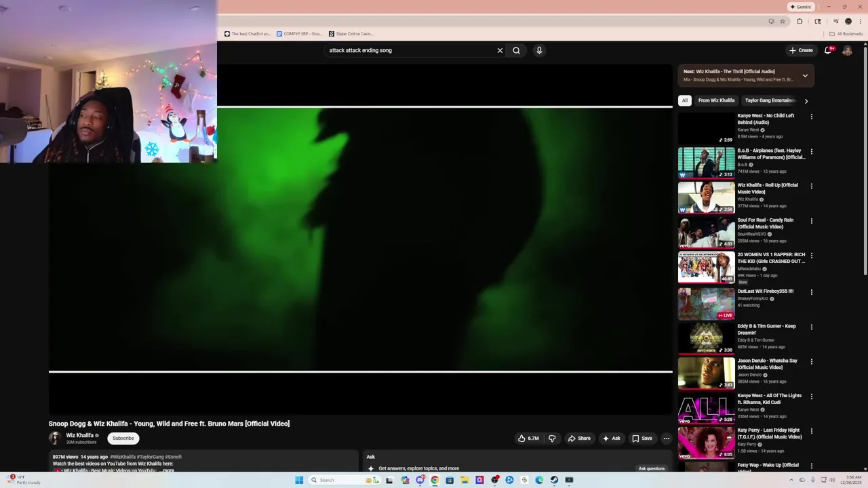Open the All Bookmarks folder
This screenshot has width=868, height=488.
(x=846, y=34)
